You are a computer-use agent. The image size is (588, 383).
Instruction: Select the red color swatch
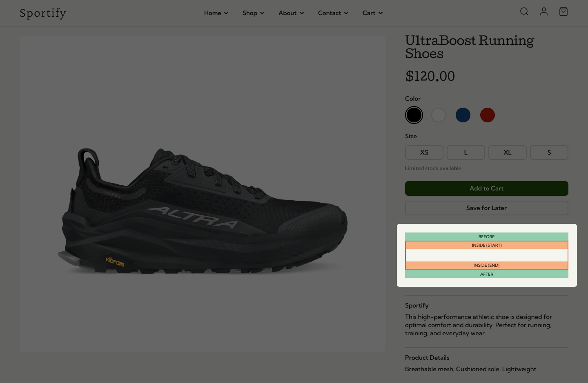pos(488,115)
